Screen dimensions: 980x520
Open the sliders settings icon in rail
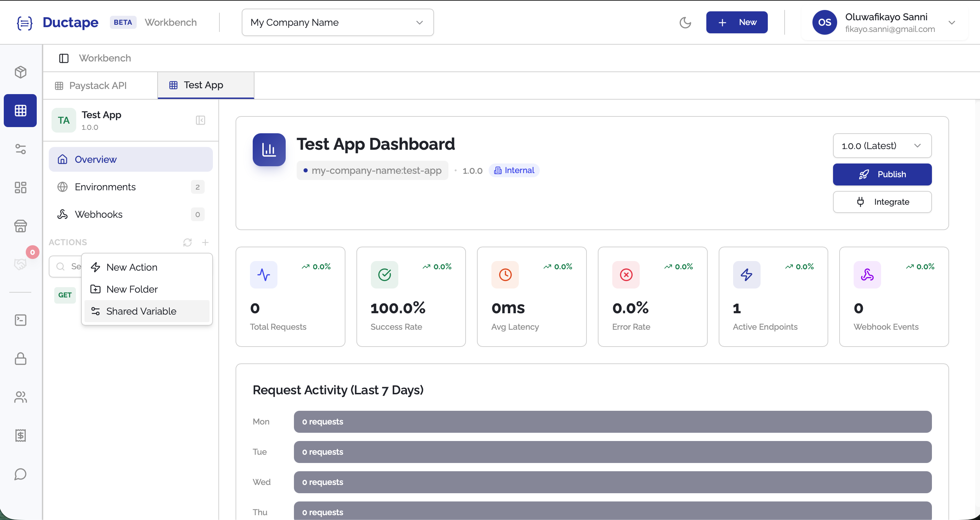21,149
